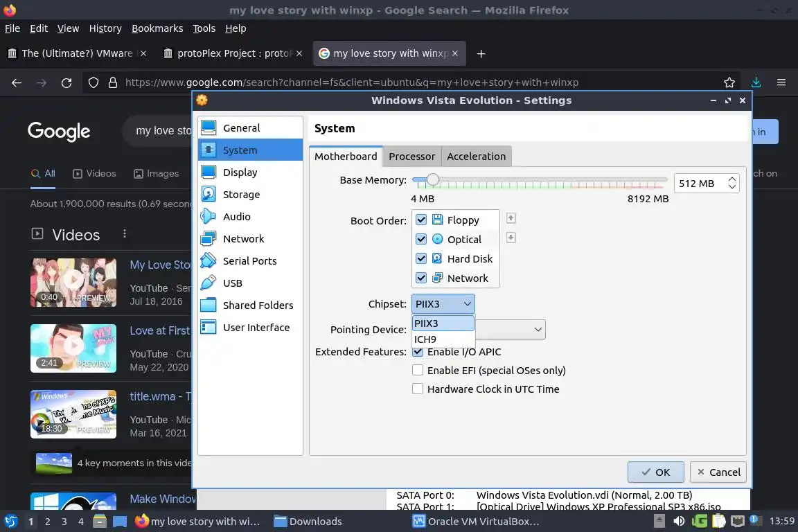Viewport: 798px width, 532px height.
Task: Open Videos section options menu
Action: (125, 233)
